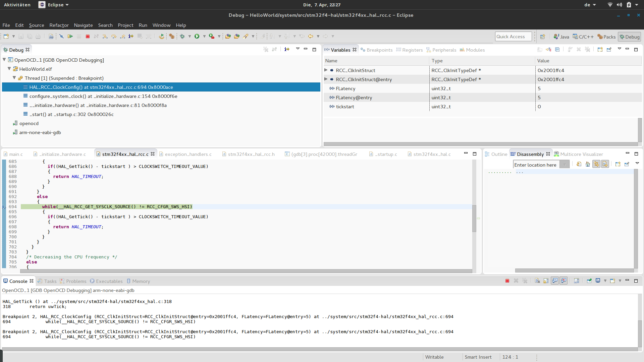Open the _startup.c editor tab
644x362 pixels.
pyautogui.click(x=383, y=154)
